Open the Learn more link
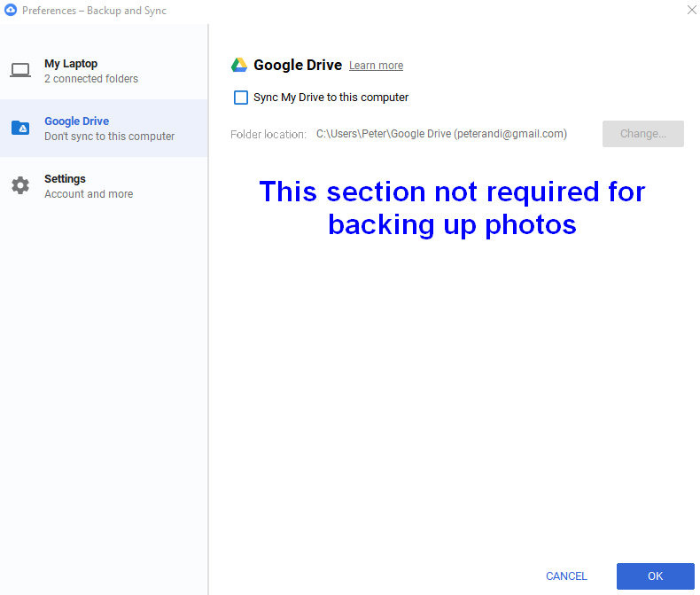This screenshot has width=700, height=595. 376,66
